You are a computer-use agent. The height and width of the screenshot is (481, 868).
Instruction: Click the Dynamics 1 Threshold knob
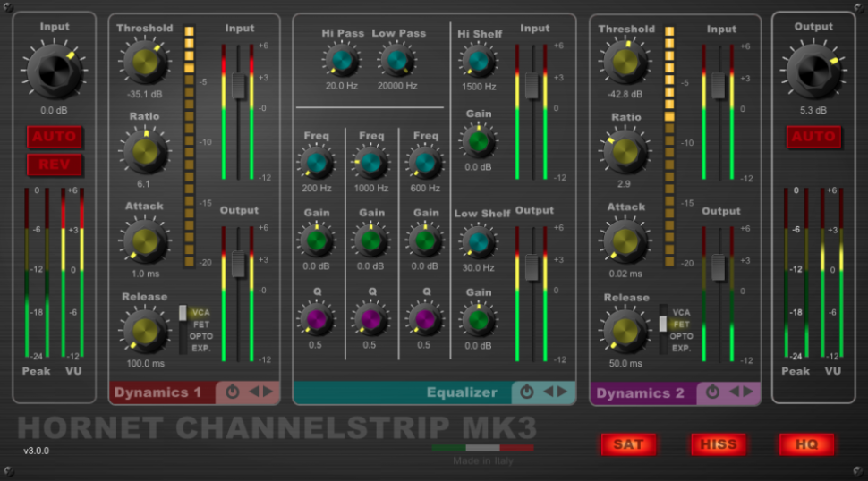144,61
